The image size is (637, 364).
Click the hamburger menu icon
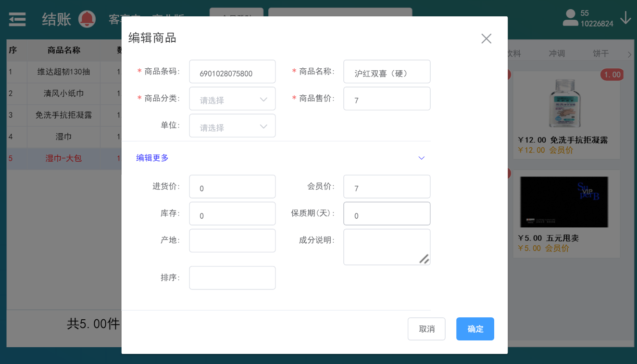tap(18, 19)
